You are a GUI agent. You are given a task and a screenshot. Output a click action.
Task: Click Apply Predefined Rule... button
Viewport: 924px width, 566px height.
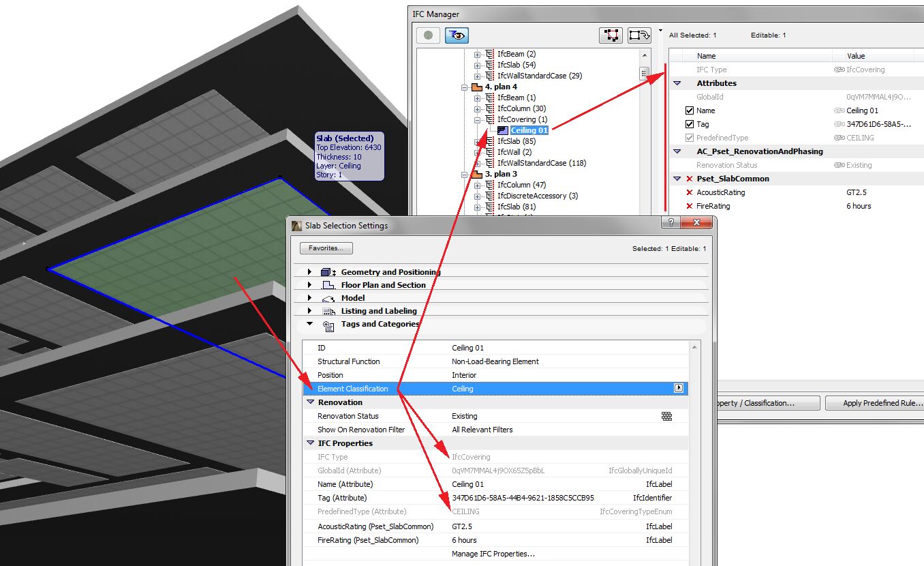tap(875, 403)
